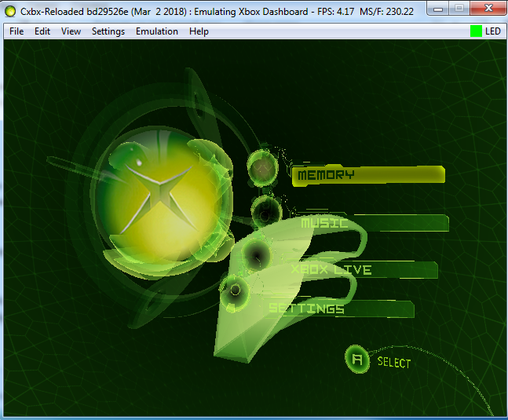
Task: Click the LED label text
Action: click(x=493, y=31)
